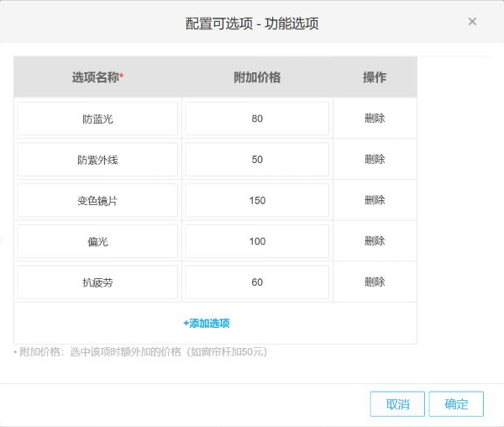Screen dimensions: 504x427
Task: Click the dialog title 配置可选项 - 功能选项
Action: click(252, 24)
